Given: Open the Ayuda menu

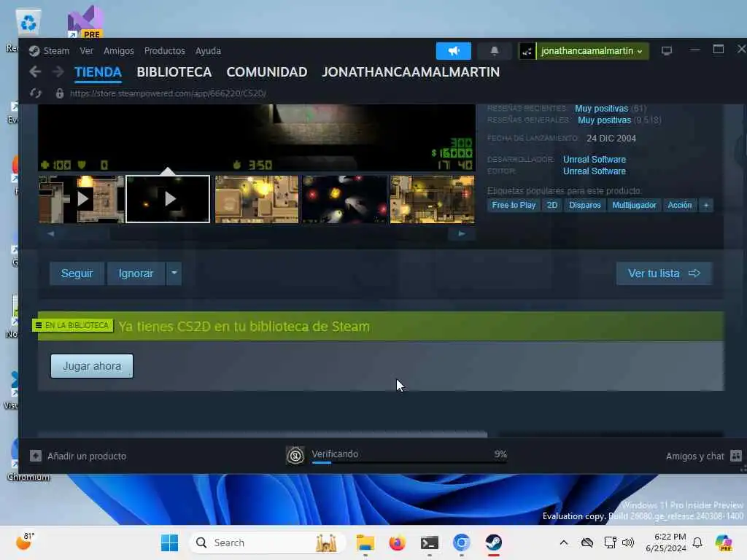Looking at the screenshot, I should pyautogui.click(x=208, y=51).
